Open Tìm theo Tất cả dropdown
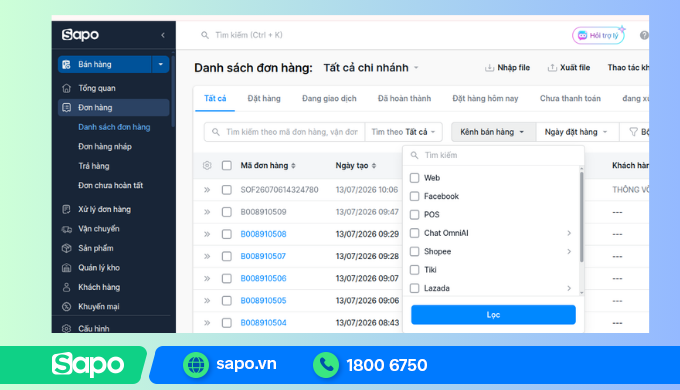Image resolution: width=680 pixels, height=390 pixels. click(x=403, y=132)
